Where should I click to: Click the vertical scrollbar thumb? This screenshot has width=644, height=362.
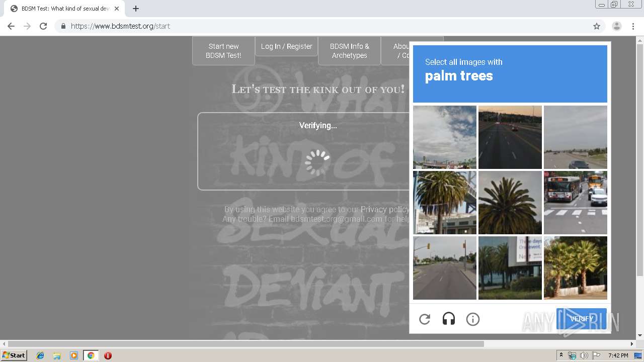(x=640, y=159)
